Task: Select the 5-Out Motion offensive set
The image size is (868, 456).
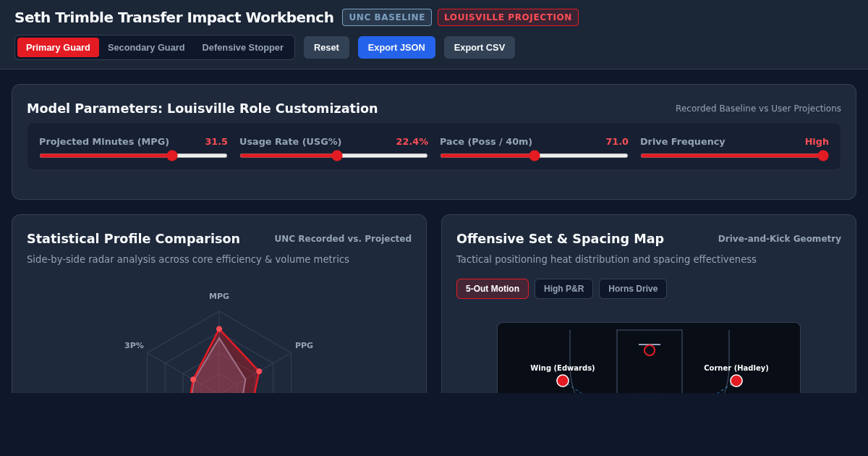Action: pyautogui.click(x=493, y=289)
